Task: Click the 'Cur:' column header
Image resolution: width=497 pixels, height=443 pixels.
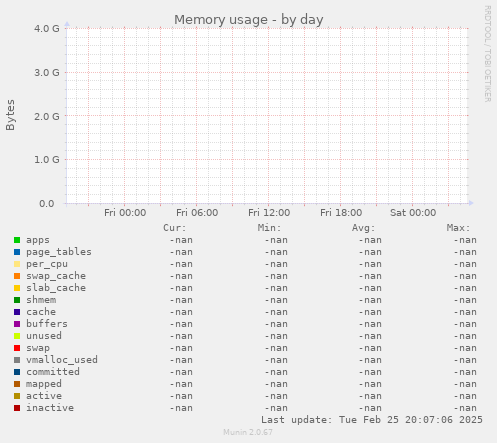Action: (x=175, y=228)
